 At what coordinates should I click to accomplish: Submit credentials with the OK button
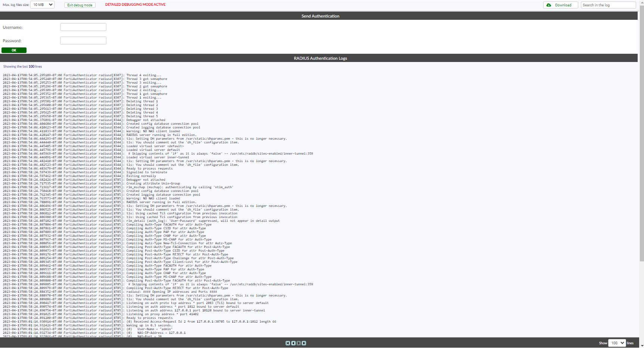[x=14, y=50]
